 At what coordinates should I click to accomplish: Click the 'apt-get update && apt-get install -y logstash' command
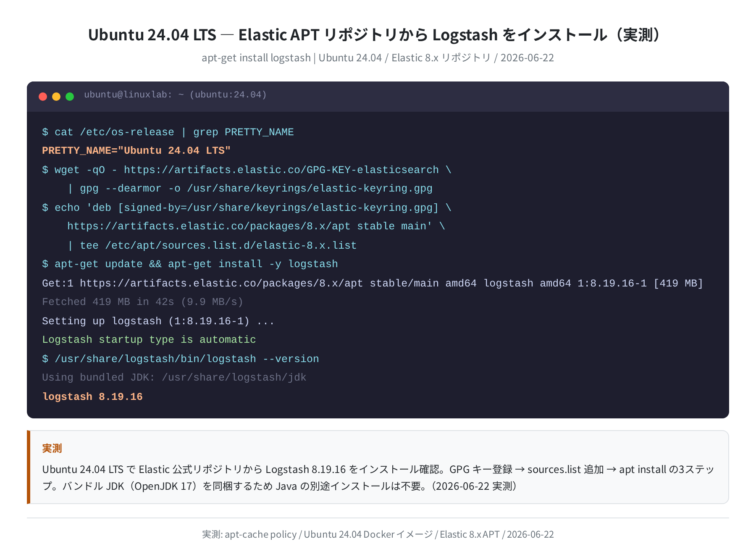(x=190, y=264)
